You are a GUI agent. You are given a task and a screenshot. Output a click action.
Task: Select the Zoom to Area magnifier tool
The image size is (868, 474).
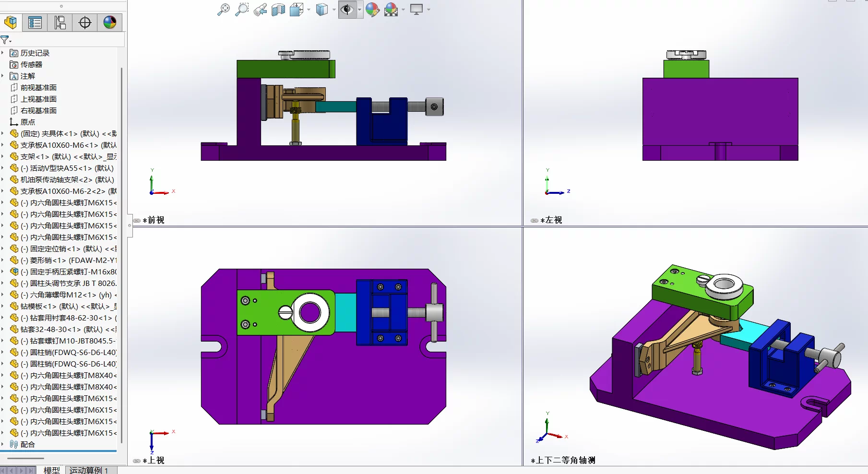(242, 10)
